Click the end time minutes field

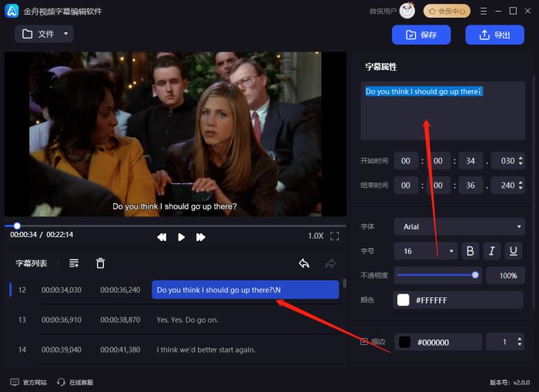[x=438, y=186]
